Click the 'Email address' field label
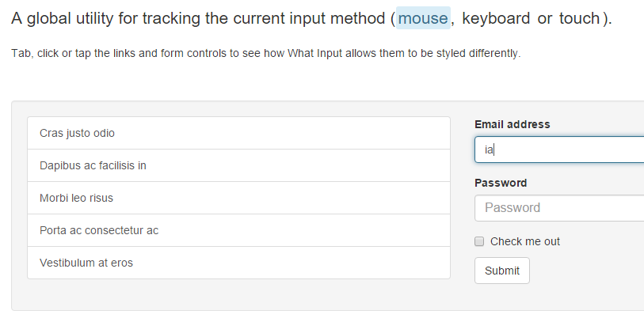This screenshot has width=644, height=322. (x=512, y=124)
